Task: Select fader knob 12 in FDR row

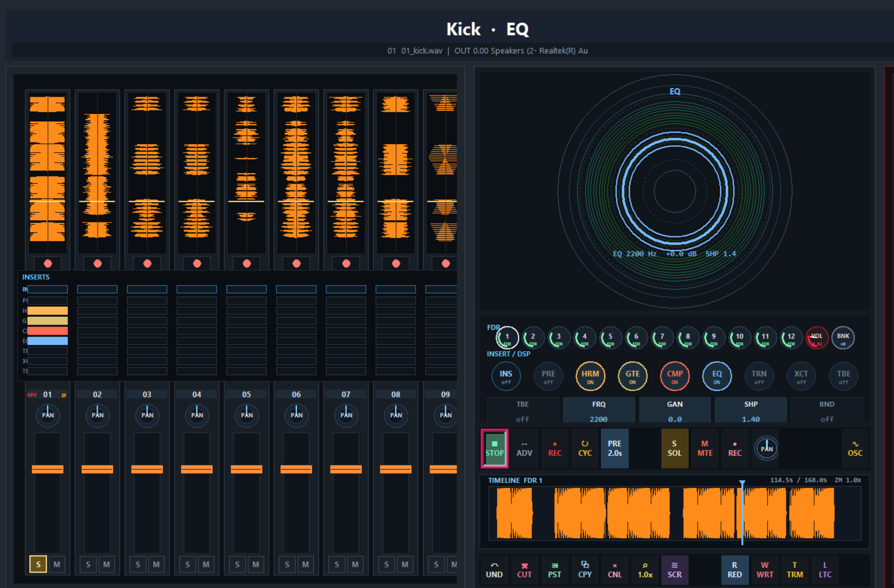Action: point(791,337)
